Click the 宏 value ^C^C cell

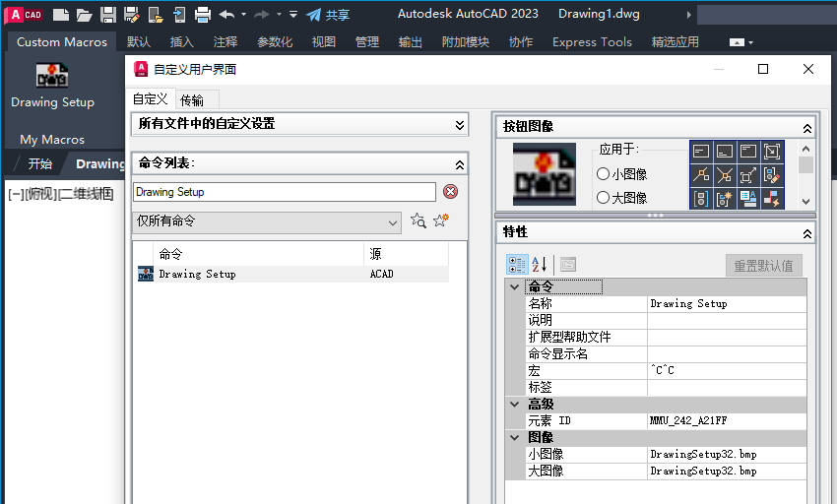click(x=727, y=370)
